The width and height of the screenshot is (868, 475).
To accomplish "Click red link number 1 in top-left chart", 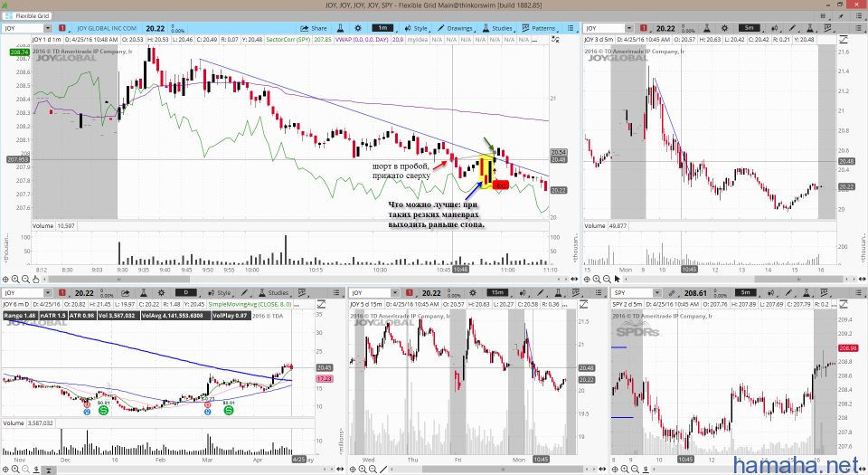I will pos(62,28).
